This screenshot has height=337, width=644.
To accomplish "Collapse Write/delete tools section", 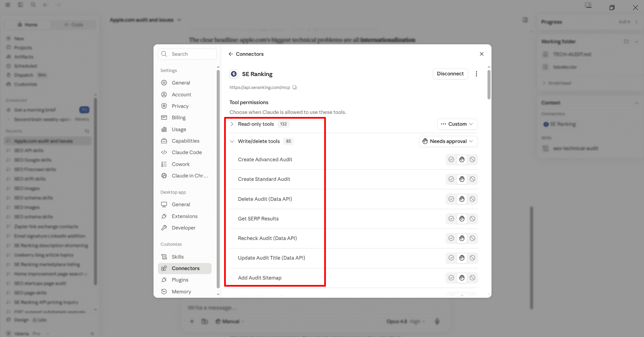I will click(x=232, y=141).
